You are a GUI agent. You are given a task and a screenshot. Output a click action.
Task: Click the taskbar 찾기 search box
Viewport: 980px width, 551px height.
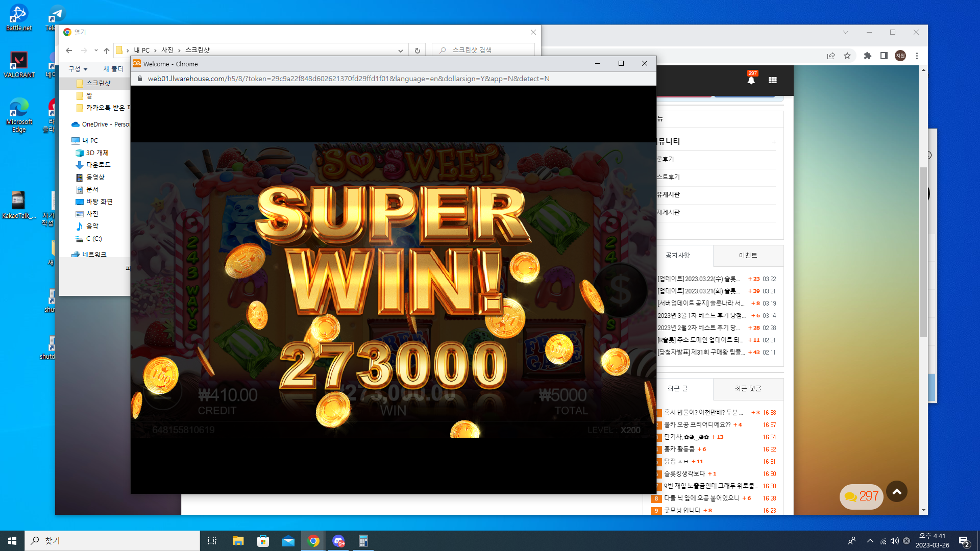[112, 541]
